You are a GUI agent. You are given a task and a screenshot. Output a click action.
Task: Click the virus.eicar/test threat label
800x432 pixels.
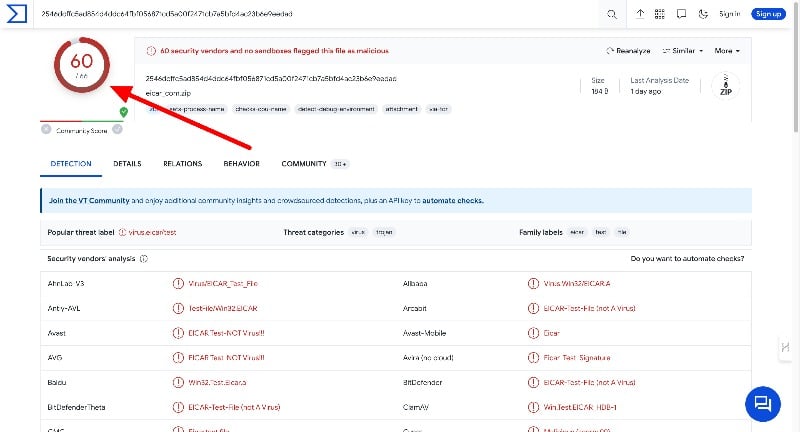click(152, 232)
